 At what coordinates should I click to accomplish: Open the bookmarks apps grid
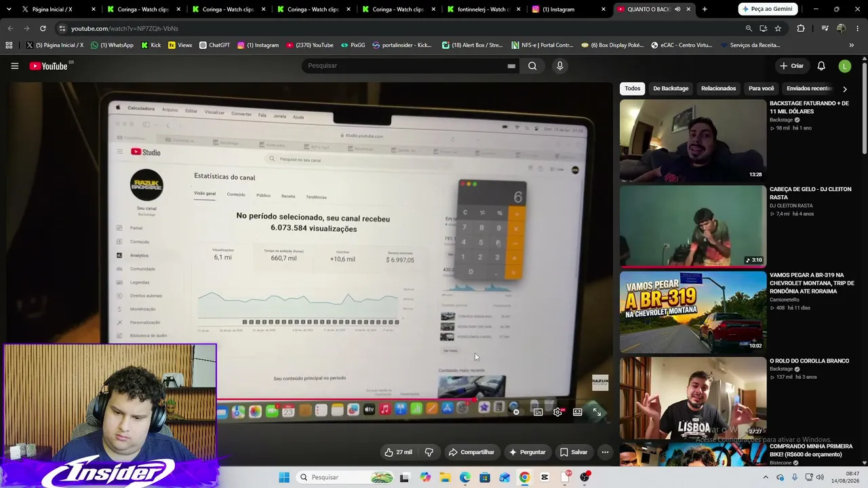click(x=9, y=45)
